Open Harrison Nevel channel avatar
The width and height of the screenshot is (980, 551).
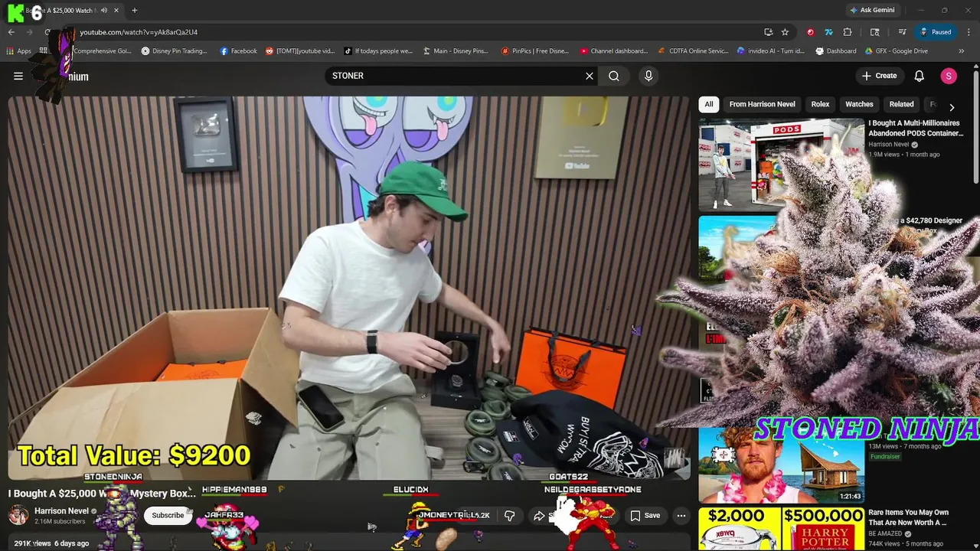pos(18,515)
